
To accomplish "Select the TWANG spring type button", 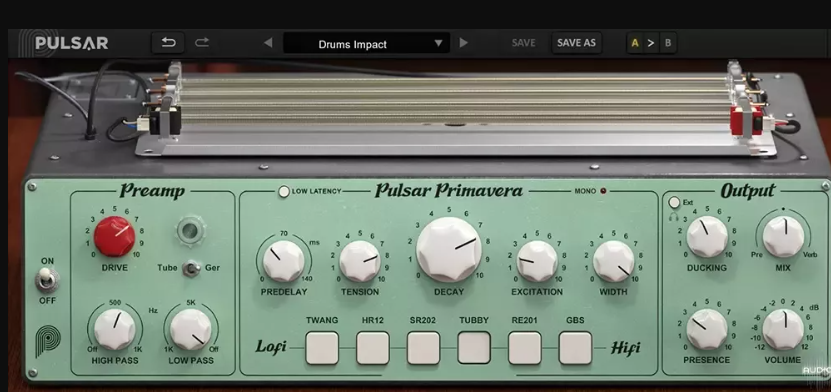I will click(x=322, y=348).
